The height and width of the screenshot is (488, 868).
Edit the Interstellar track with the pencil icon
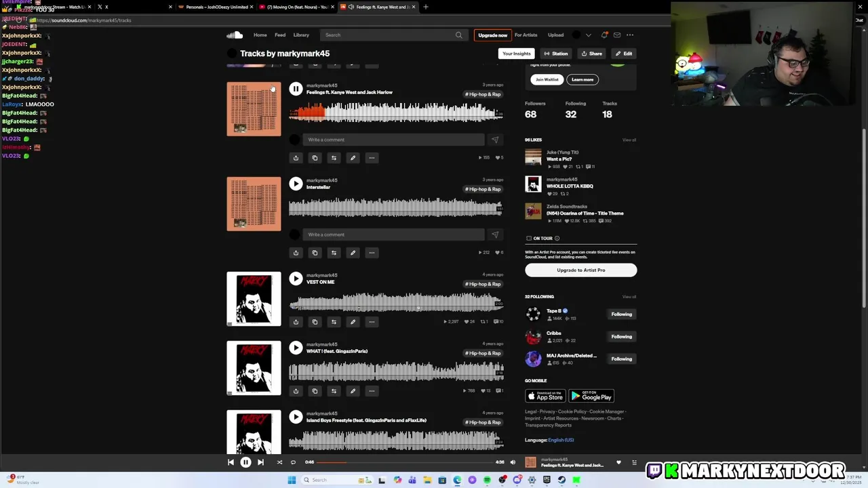coord(353,253)
